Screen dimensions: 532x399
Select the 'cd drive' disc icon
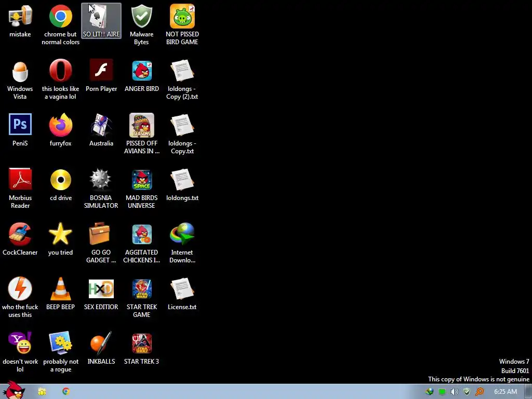coord(60,185)
